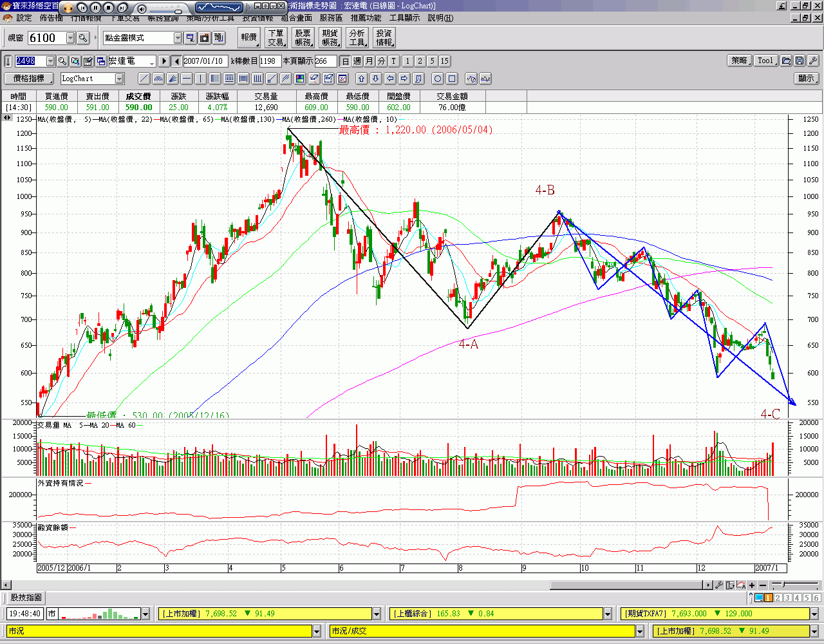Click the down arrow marker tool
The image size is (824, 644).
(376, 79)
